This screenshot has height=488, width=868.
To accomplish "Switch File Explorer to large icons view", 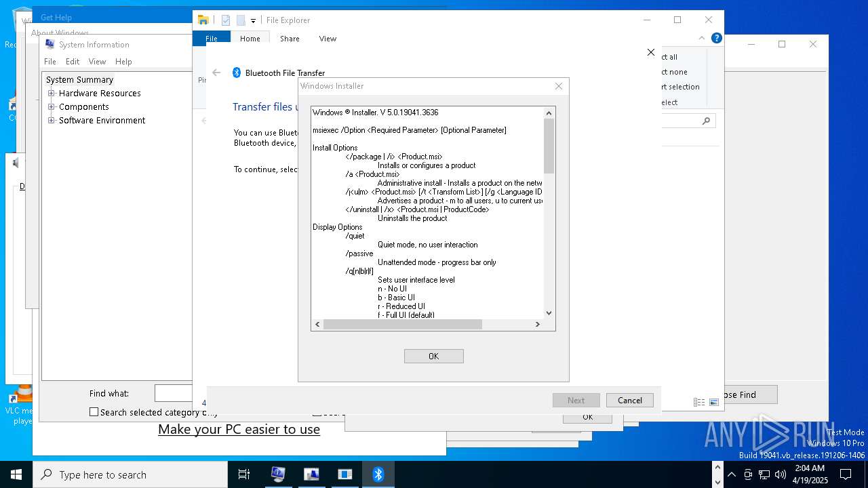I will click(713, 402).
